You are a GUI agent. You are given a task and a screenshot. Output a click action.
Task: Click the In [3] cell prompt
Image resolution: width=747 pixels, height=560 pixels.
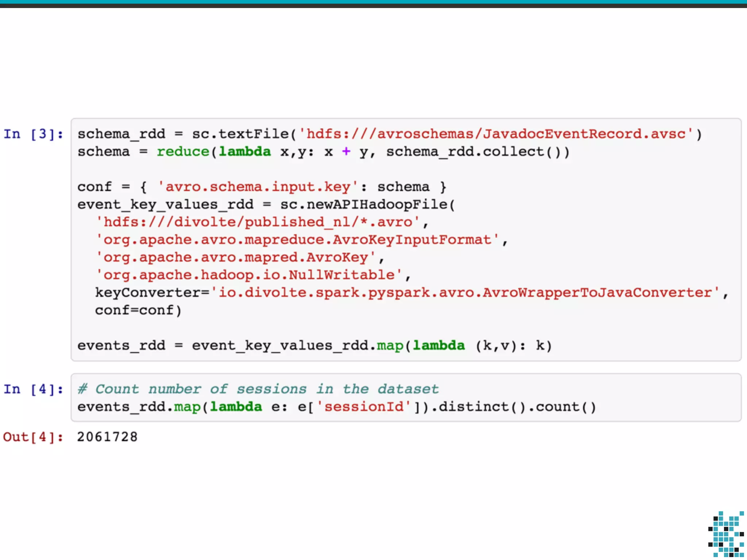33,134
